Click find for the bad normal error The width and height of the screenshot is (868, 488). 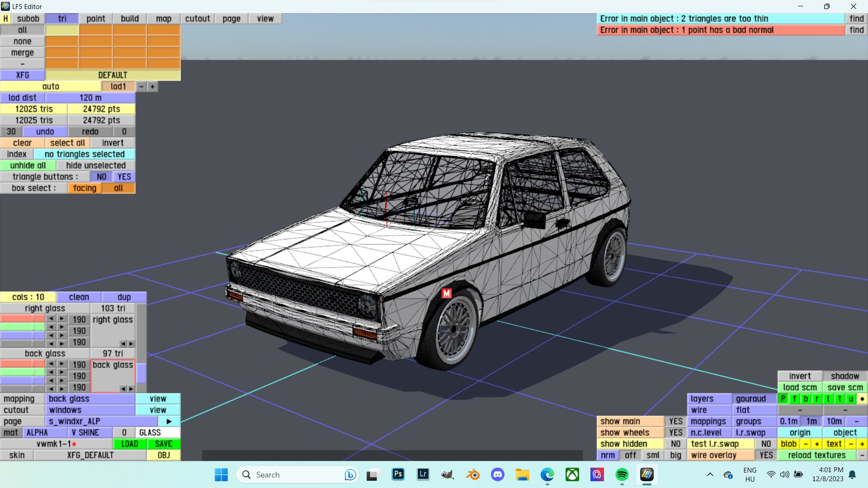tap(856, 30)
